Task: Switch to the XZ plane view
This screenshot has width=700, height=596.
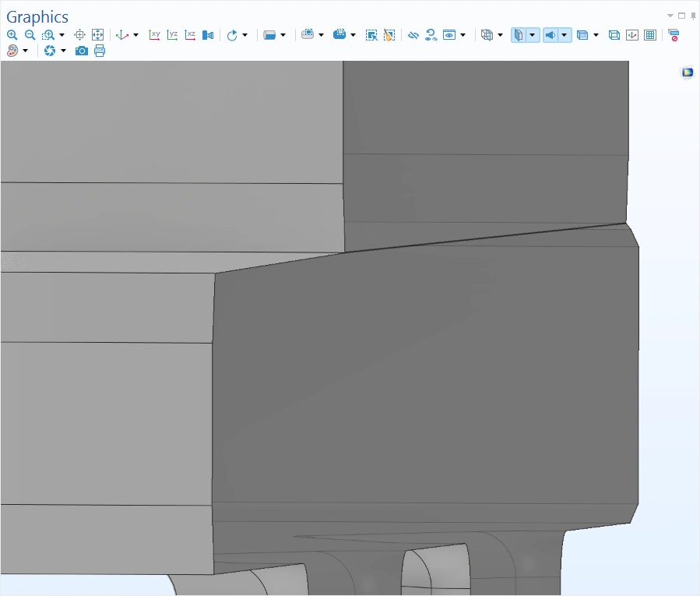Action: [190, 35]
